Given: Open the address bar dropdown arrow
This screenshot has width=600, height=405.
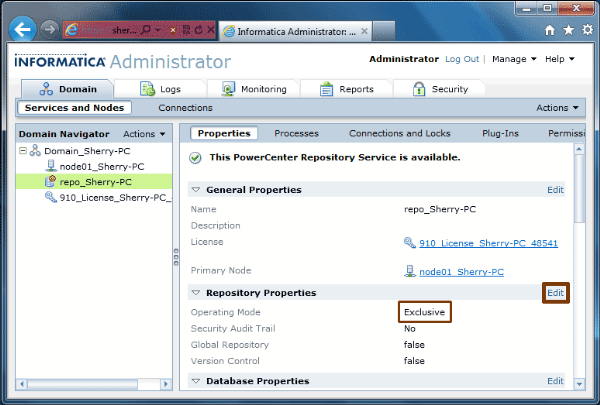Looking at the screenshot, I should 158,30.
